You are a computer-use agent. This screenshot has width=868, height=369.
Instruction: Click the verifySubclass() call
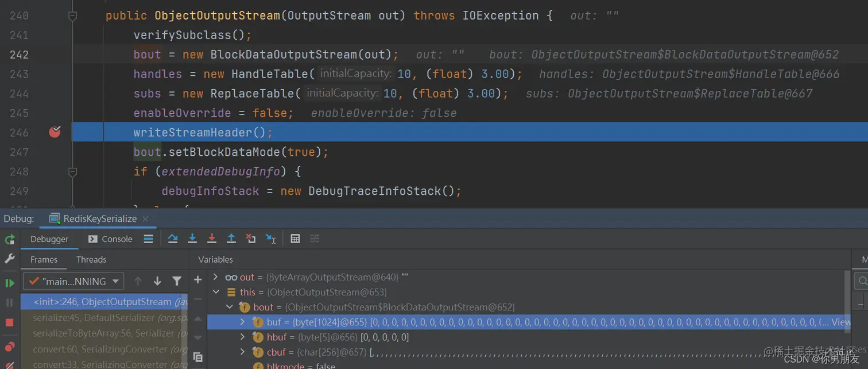coord(193,35)
